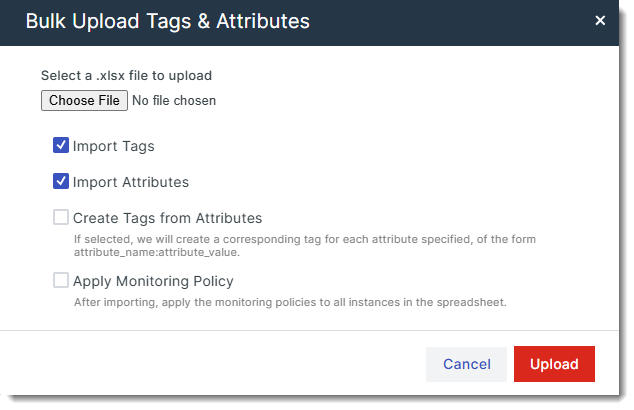Screen dimensions: 634x410
Task: Tick the Apply Monitoring Policy checkbox
Action: [61, 281]
